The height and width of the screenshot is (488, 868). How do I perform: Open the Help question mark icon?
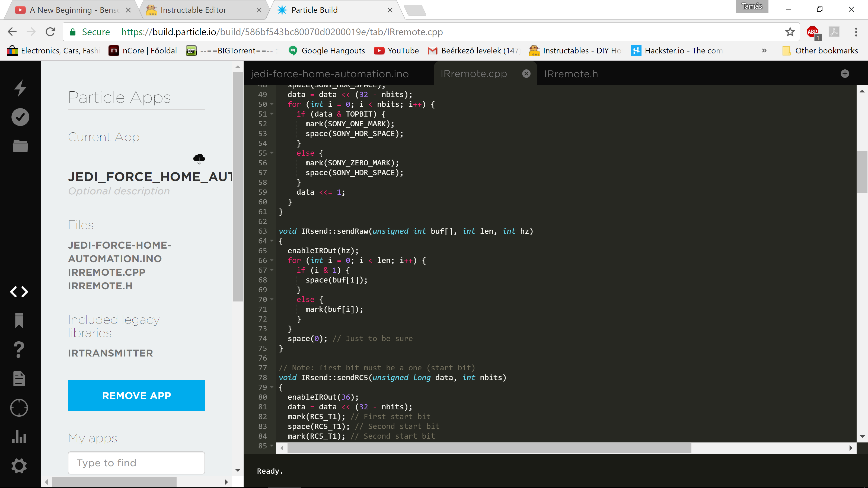pyautogui.click(x=19, y=349)
